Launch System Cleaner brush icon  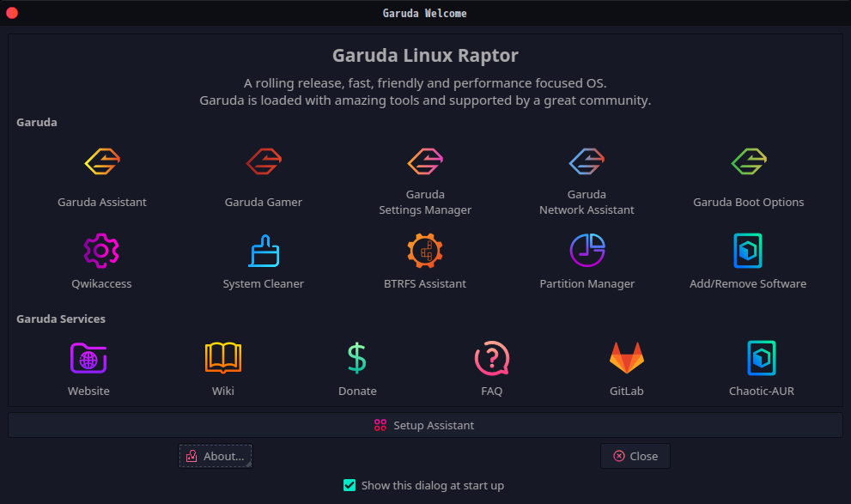[x=264, y=251]
